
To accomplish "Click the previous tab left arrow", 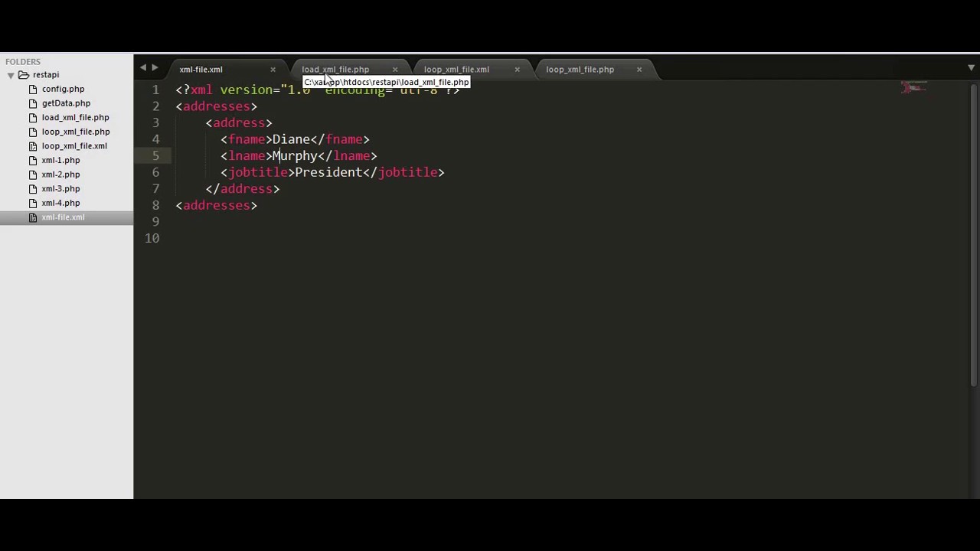I will [142, 68].
